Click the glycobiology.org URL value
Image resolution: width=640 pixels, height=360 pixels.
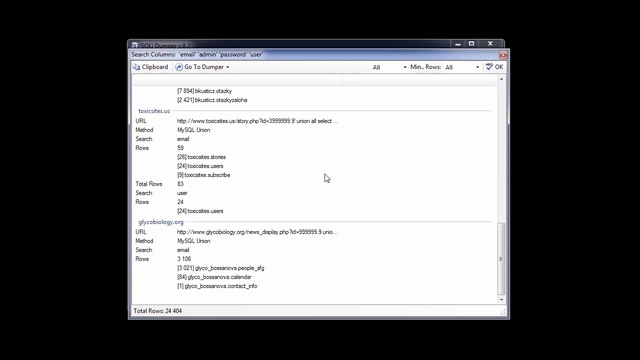[x=257, y=232]
